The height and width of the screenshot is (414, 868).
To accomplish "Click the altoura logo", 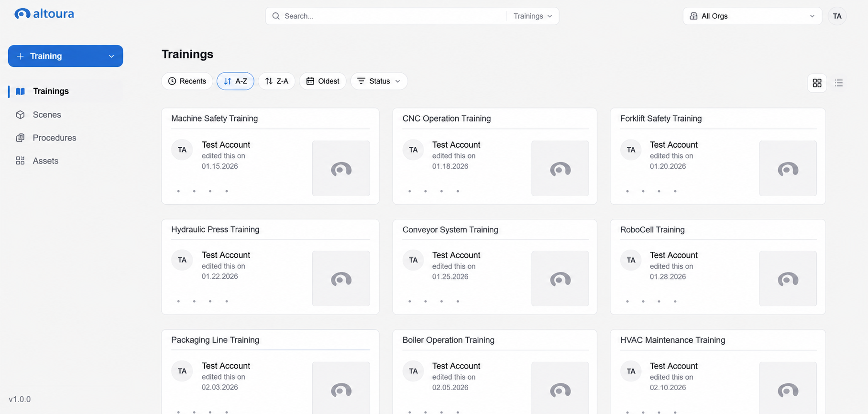I will 44,14.
